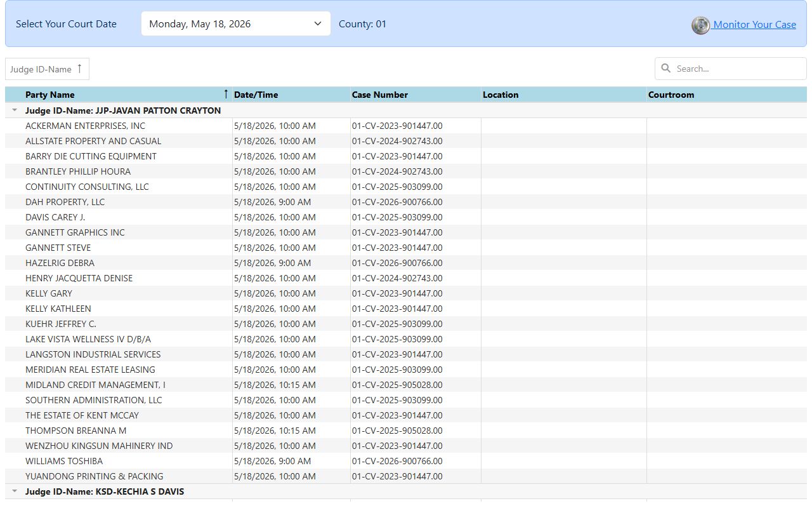Toggle sort arrow on Judge ID-Name chip

[x=79, y=69]
